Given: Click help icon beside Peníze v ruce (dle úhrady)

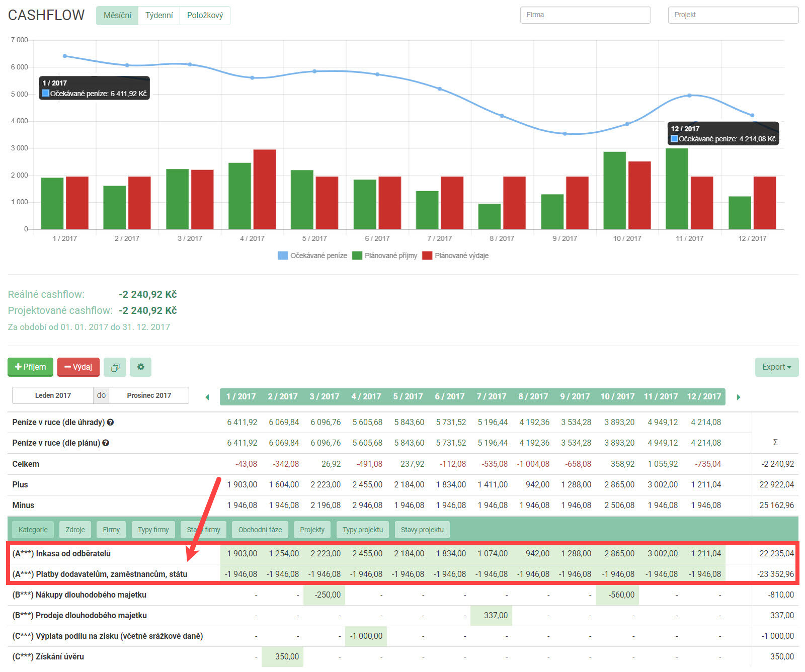Looking at the screenshot, I should 110,423.
